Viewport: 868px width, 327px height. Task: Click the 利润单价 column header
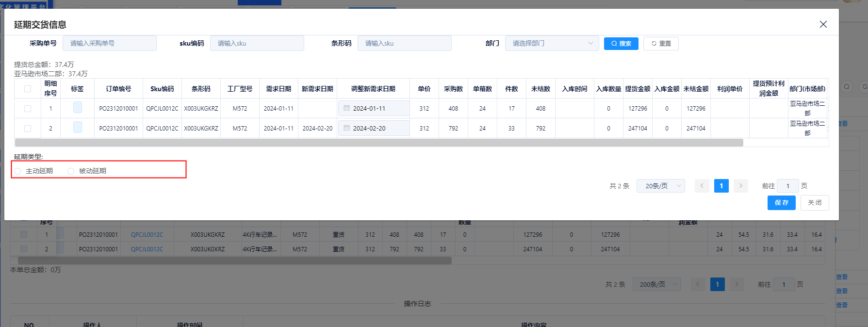730,89
